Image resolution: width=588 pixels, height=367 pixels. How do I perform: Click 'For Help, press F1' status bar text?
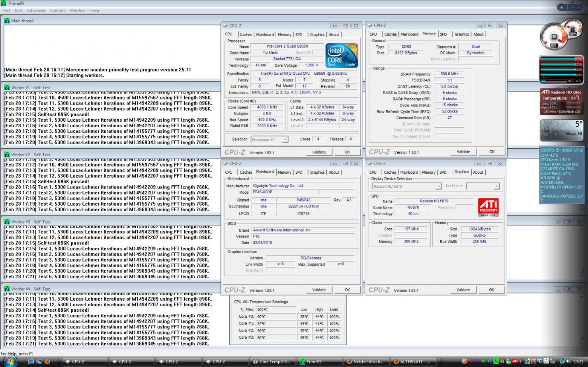click(x=17, y=353)
